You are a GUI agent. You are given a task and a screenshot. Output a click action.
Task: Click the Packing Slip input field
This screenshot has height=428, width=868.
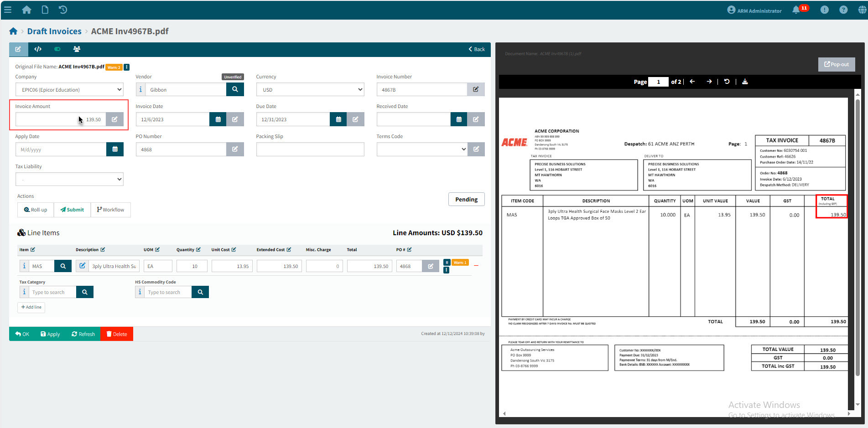[310, 150]
